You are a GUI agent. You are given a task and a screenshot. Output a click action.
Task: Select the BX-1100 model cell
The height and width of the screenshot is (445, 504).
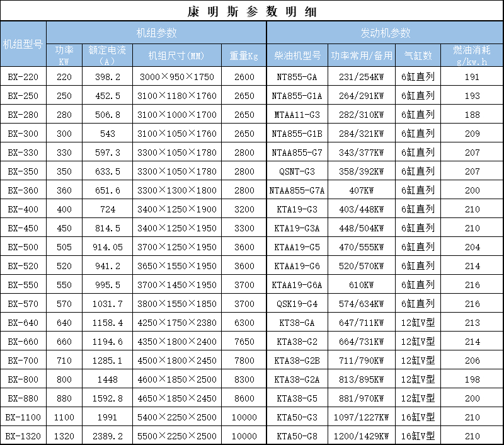[23, 417]
